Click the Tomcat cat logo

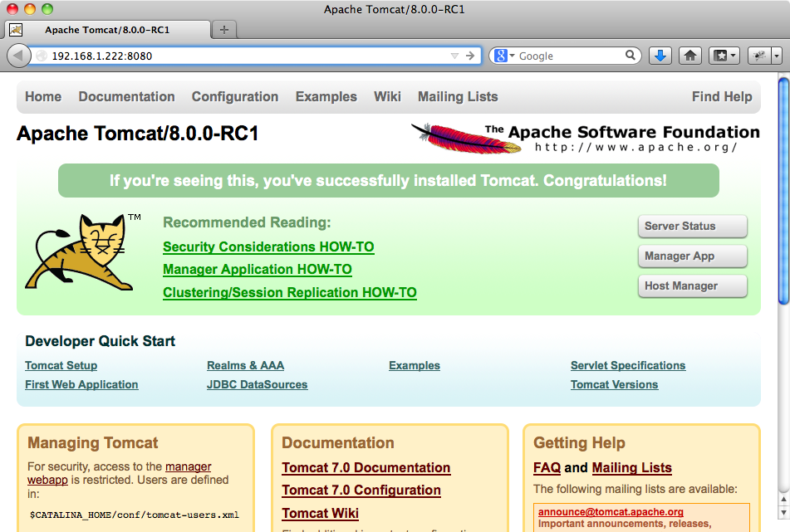[x=83, y=251]
